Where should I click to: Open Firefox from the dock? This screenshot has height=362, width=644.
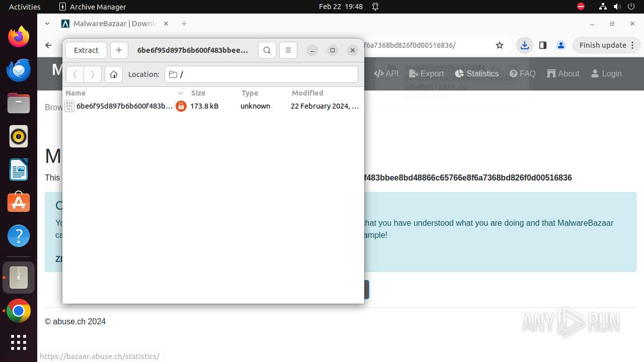pyautogui.click(x=19, y=37)
